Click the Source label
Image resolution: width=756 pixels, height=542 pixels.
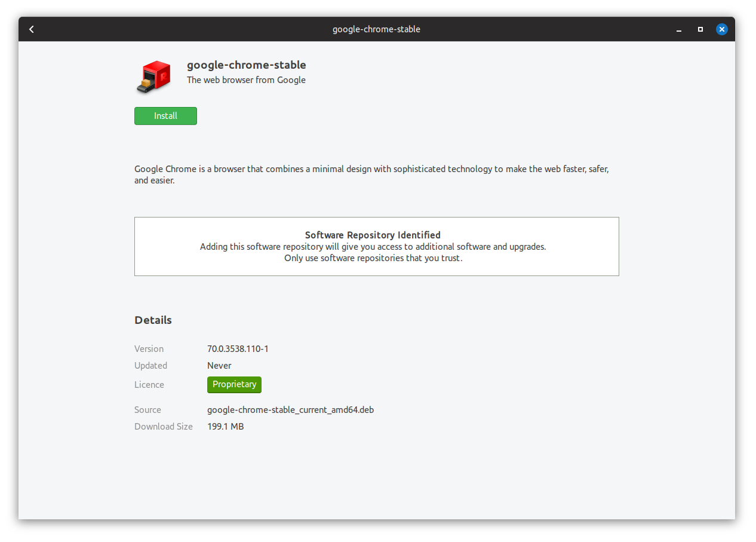[x=147, y=410]
